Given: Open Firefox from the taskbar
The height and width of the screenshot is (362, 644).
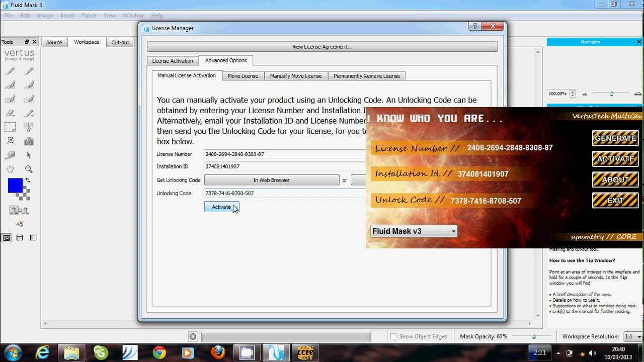Looking at the screenshot, I should pyautogui.click(x=218, y=352).
